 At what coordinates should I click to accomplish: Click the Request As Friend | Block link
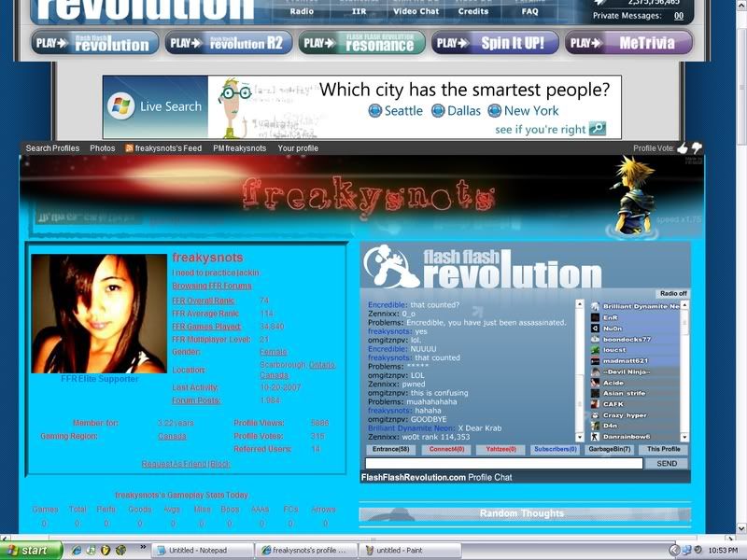186,464
